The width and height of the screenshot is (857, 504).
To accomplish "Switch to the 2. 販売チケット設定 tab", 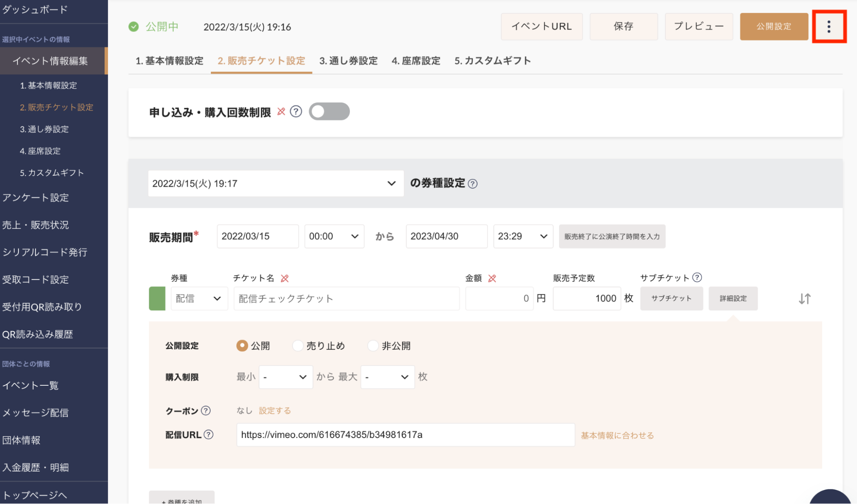I will tap(262, 61).
